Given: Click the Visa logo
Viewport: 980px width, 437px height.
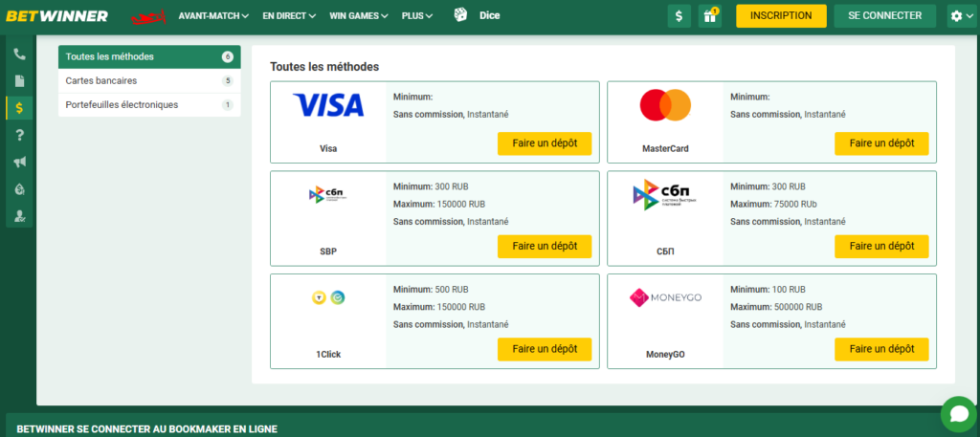Looking at the screenshot, I should coord(328,105).
